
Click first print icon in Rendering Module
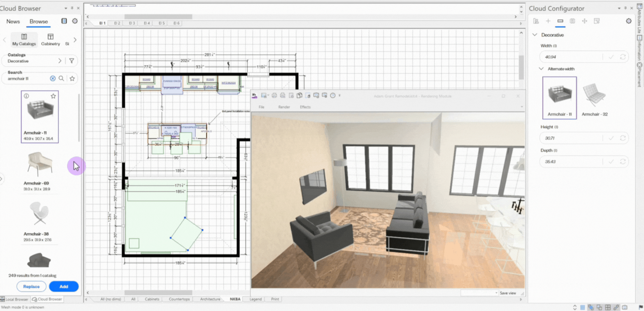click(x=274, y=96)
